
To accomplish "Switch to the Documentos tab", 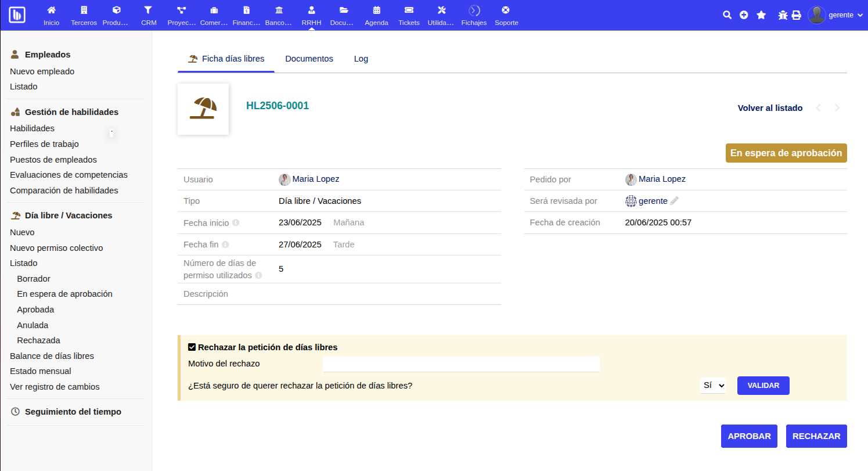I will (x=309, y=59).
